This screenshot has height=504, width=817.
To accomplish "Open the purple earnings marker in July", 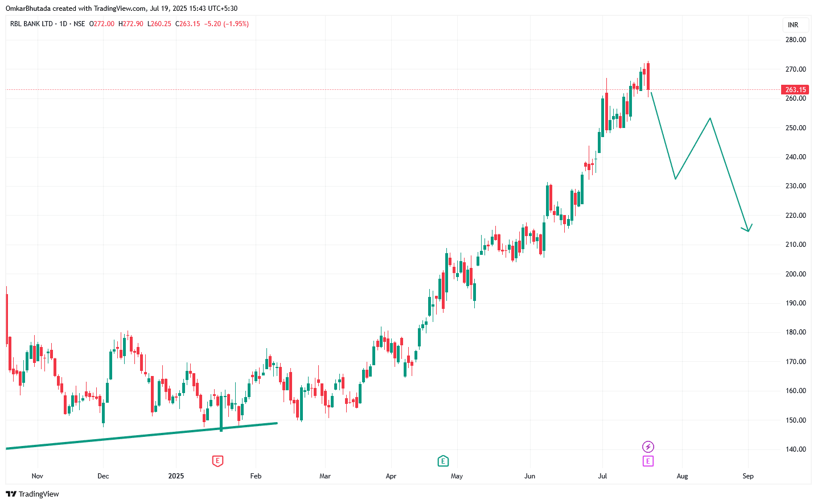I will click(x=648, y=461).
